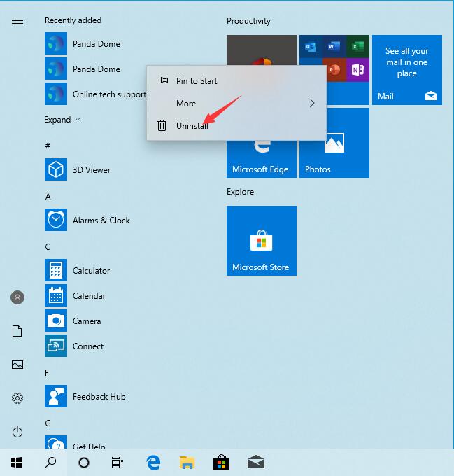This screenshot has height=476, width=454.
Task: Select Pin to Start in context menu
Action: point(236,80)
